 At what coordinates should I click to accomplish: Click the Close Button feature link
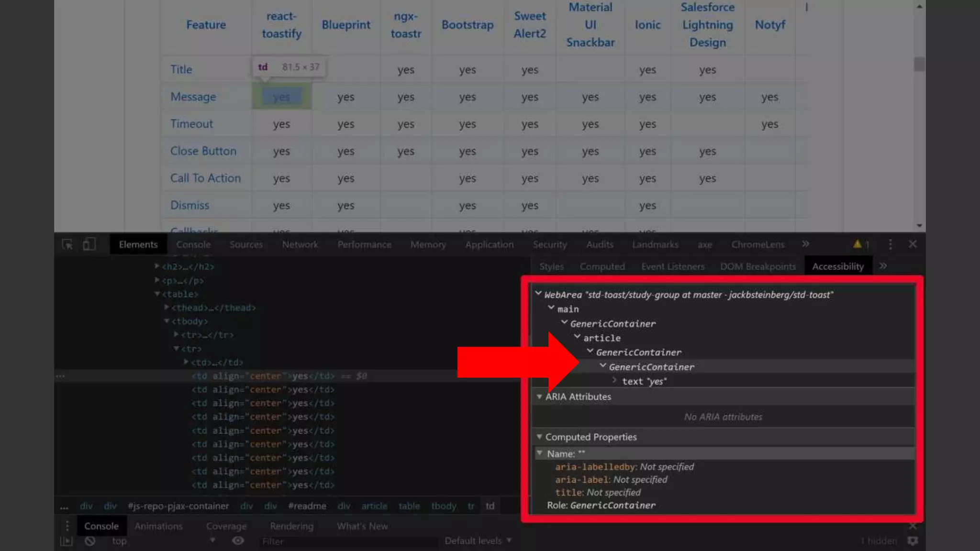click(x=203, y=151)
